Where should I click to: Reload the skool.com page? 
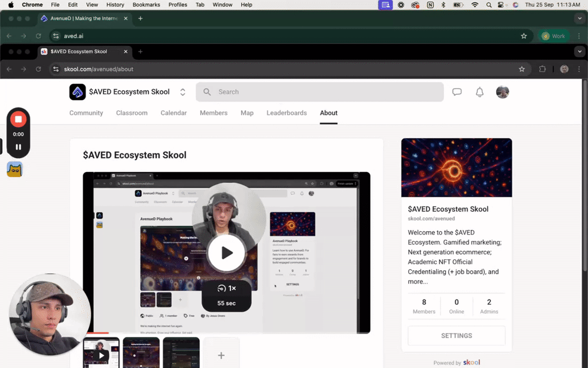38,69
